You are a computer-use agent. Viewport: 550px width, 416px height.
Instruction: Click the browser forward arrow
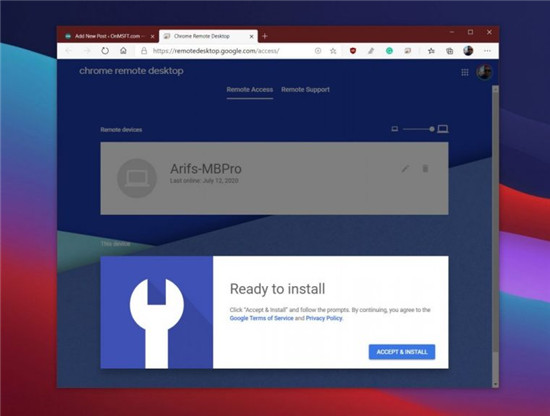87,51
